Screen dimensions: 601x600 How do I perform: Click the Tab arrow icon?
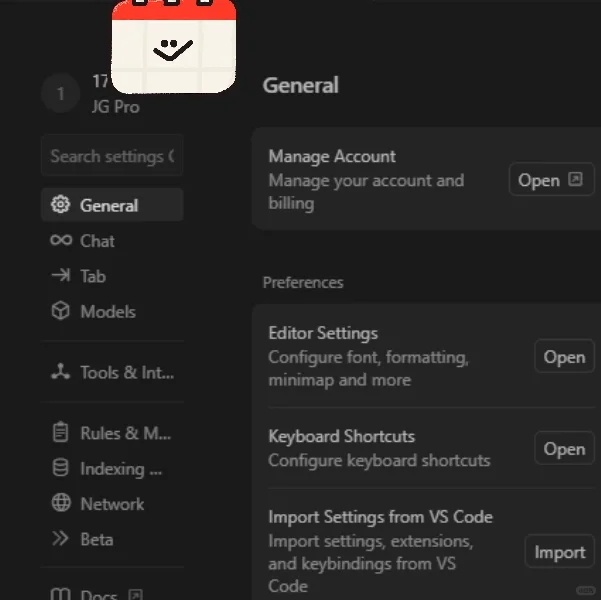[x=61, y=275]
